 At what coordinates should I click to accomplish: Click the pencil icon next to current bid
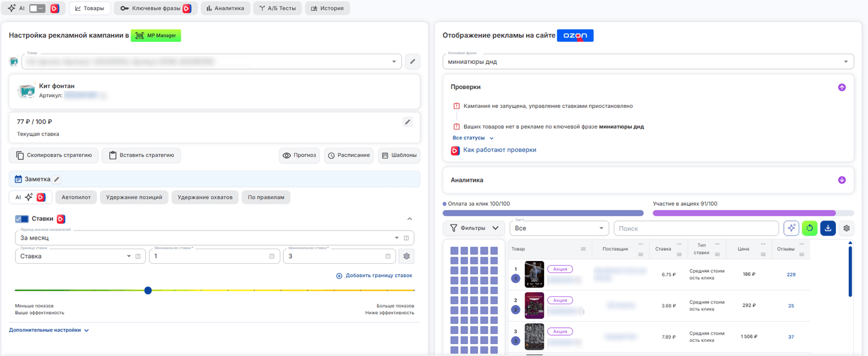coord(407,122)
